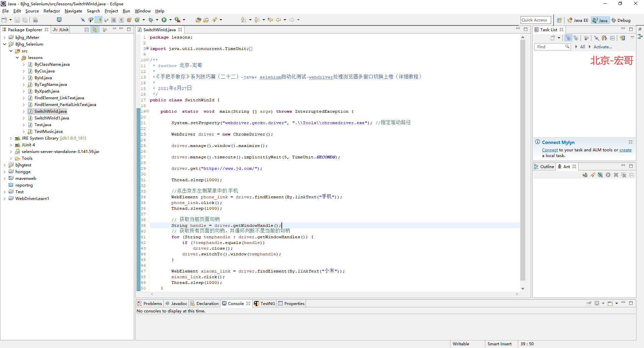
Task: Click Open Console icon in Console view
Action: (610, 303)
